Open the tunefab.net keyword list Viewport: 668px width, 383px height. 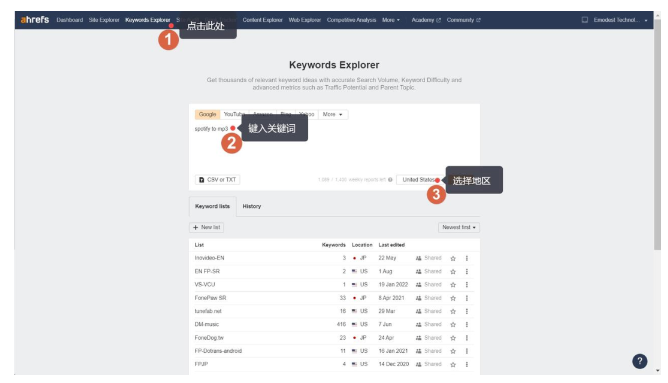tap(208, 311)
